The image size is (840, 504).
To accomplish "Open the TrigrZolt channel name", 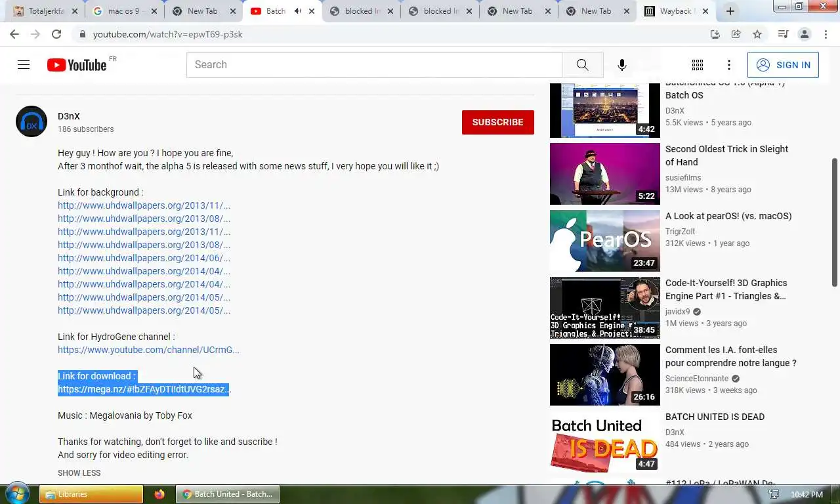I will [x=680, y=232].
